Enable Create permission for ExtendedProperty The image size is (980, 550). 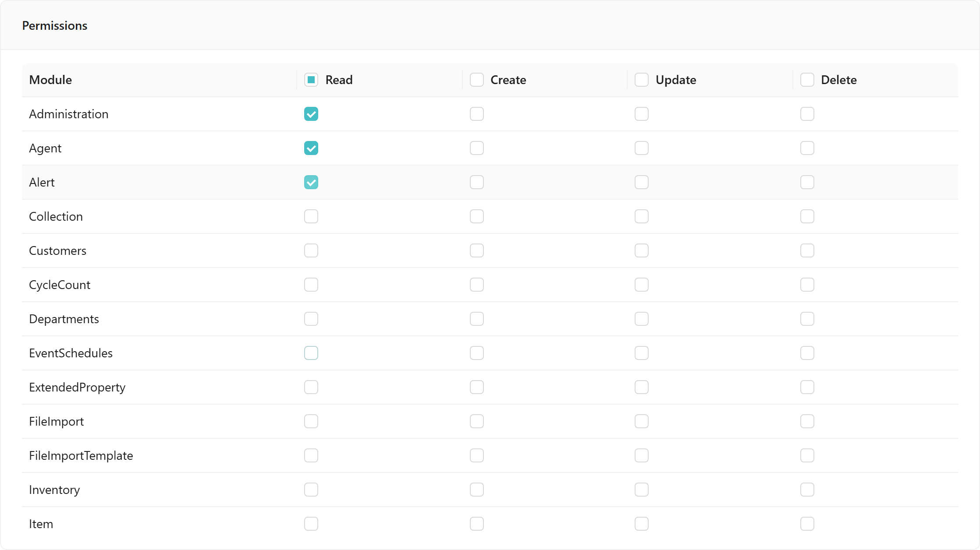(477, 387)
